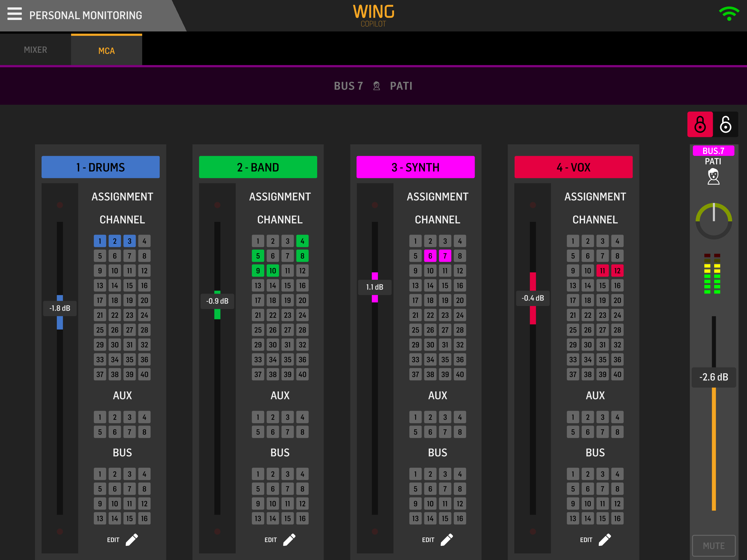Screen dimensions: 747x560
Task: Click the BUS.7 label on right panel
Action: tap(714, 151)
